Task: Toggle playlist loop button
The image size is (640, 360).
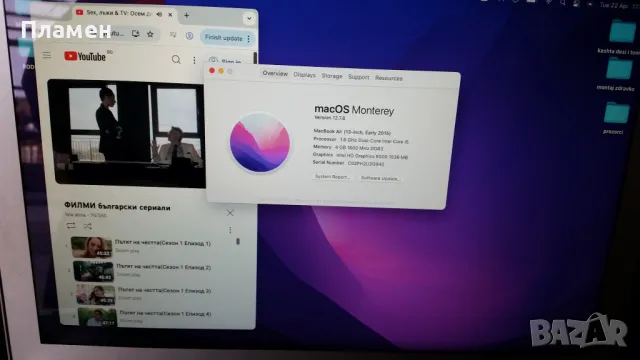Action: pyautogui.click(x=71, y=225)
